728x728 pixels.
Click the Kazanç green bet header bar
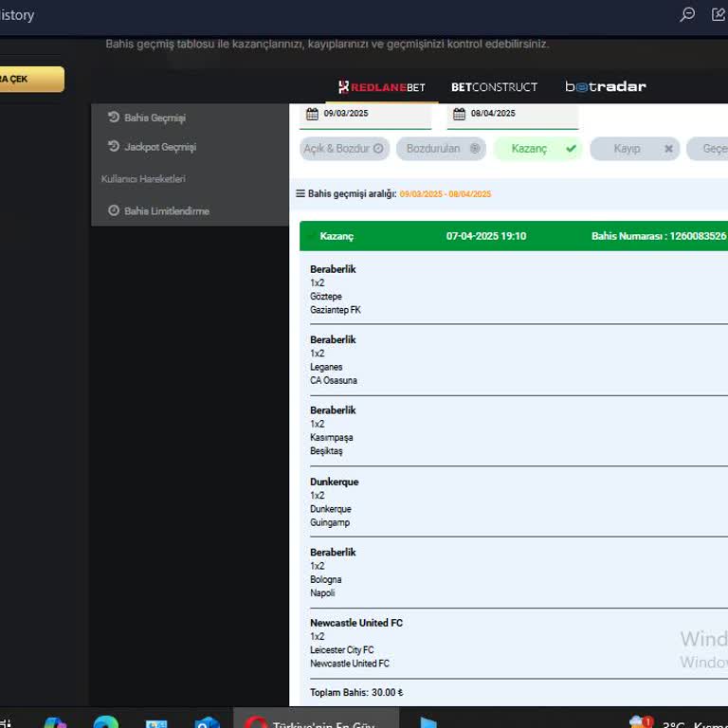tap(514, 236)
